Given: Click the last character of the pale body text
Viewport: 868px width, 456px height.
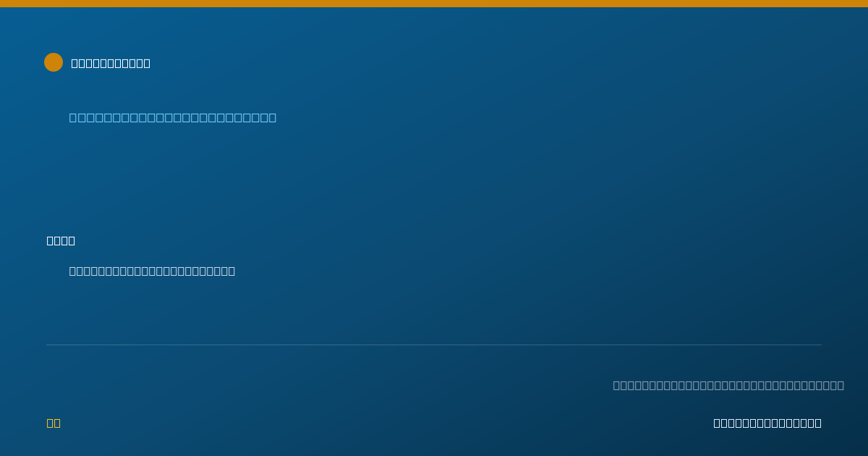Looking at the screenshot, I should tap(232, 271).
